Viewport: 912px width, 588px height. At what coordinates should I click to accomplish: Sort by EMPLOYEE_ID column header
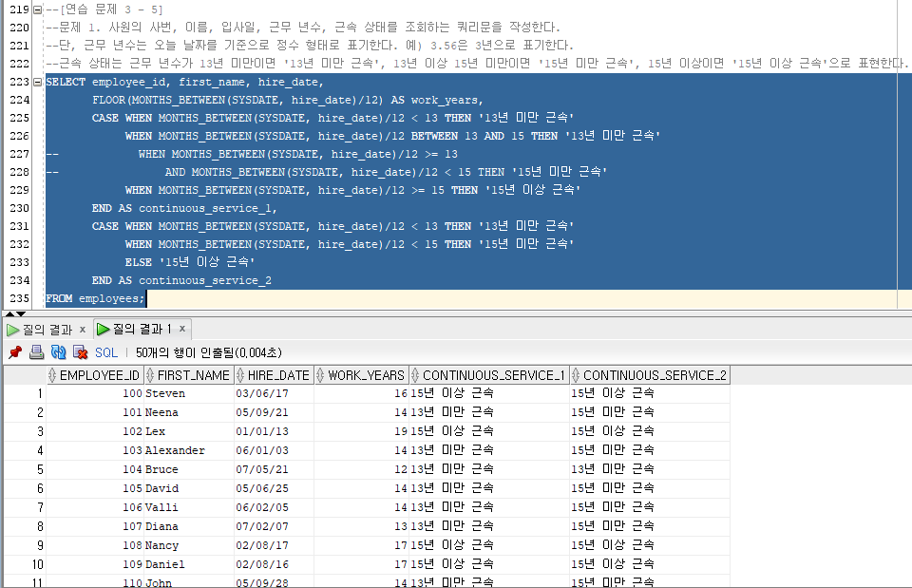(94, 375)
